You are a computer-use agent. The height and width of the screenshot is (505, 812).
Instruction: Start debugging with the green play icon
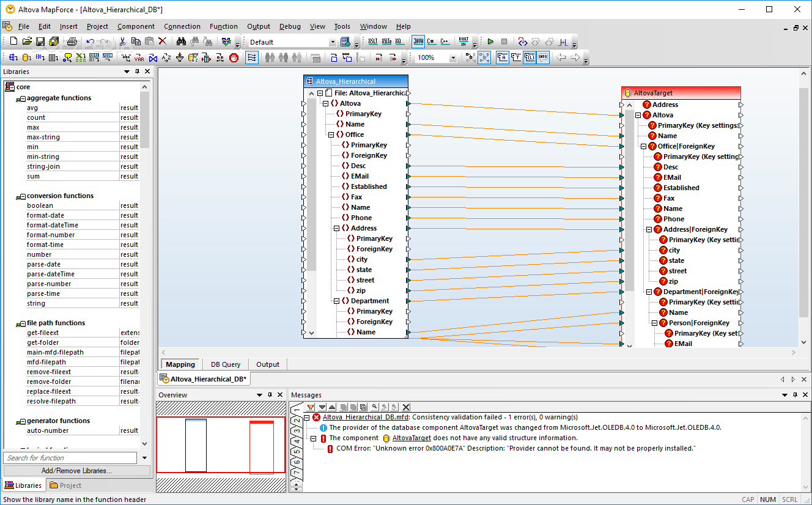pyautogui.click(x=490, y=42)
